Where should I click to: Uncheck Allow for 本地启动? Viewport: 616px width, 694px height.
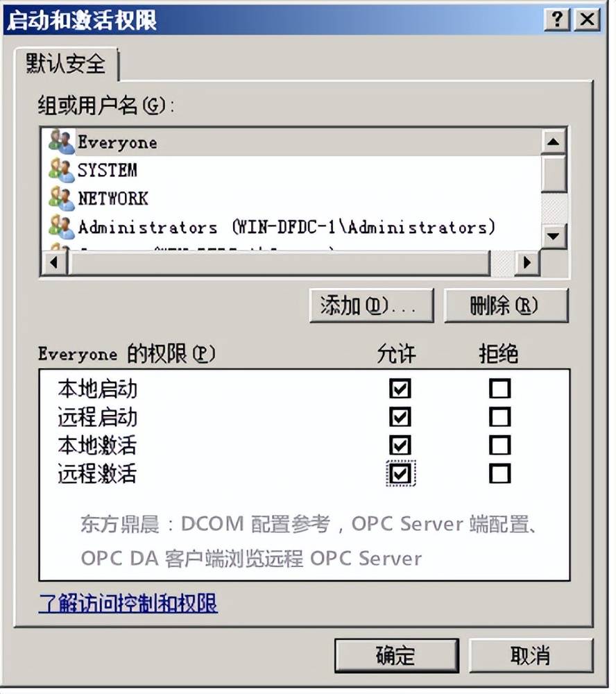[400, 389]
